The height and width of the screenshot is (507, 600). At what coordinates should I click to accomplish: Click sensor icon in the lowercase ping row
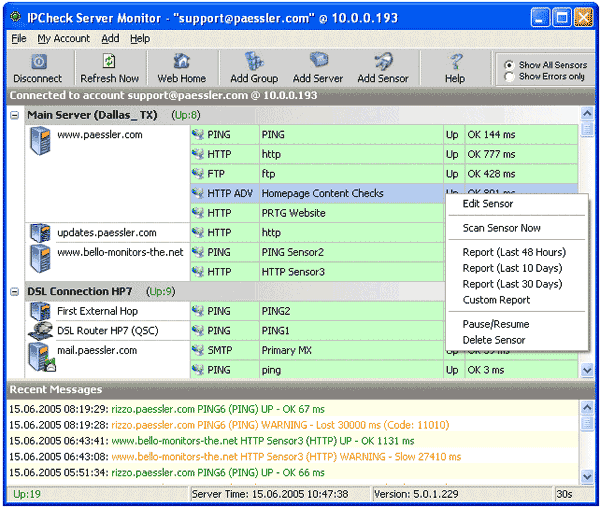pos(197,370)
